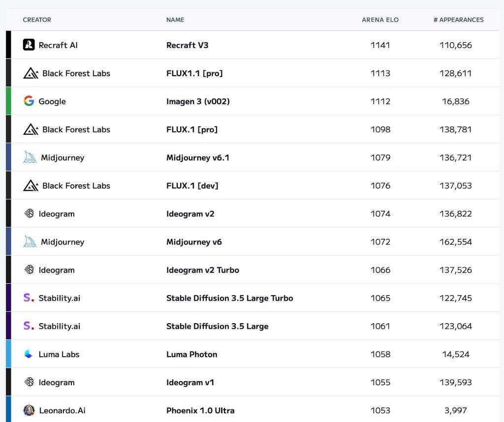Click the 162,554 appearances value for Midjourney v6

click(x=455, y=242)
